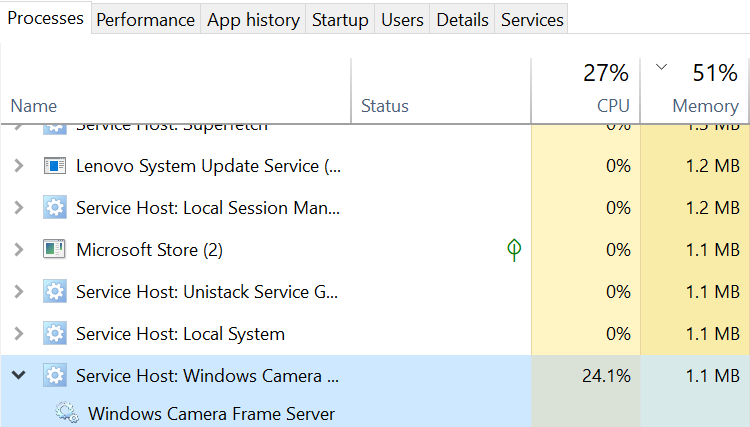Switch to the Performance tab
750x427 pixels.
(145, 19)
